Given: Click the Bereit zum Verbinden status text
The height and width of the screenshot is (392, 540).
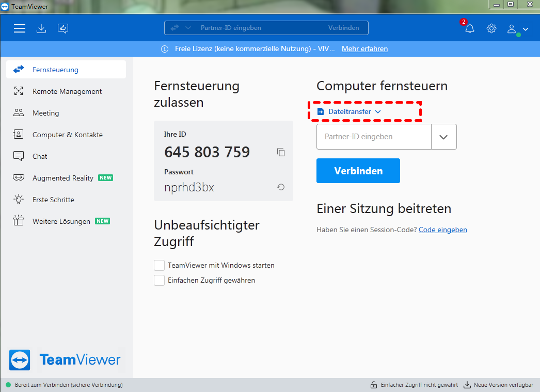Looking at the screenshot, I should [x=69, y=385].
